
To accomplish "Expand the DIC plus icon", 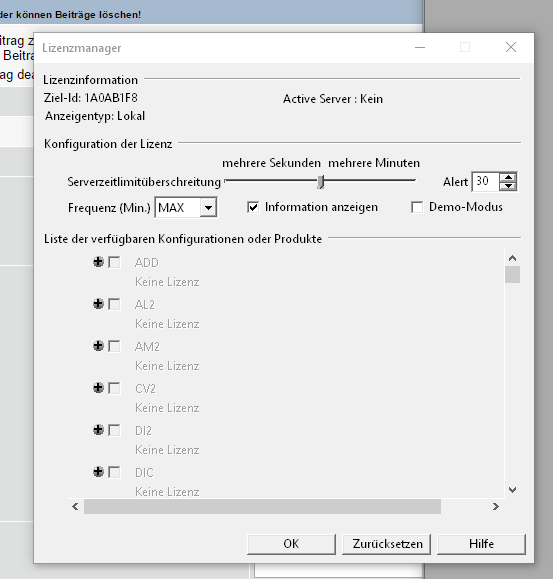I will click(x=98, y=472).
